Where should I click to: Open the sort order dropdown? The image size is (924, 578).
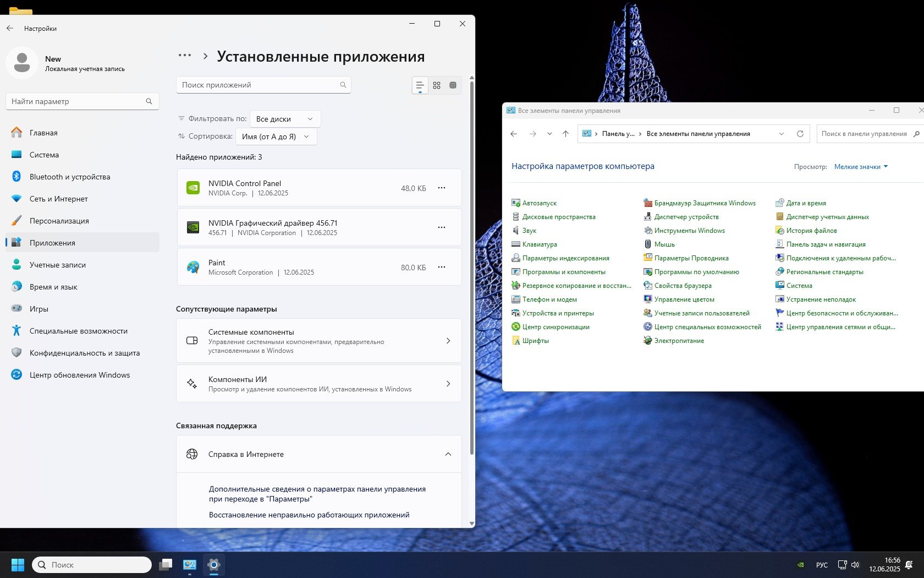pyautogui.click(x=276, y=137)
